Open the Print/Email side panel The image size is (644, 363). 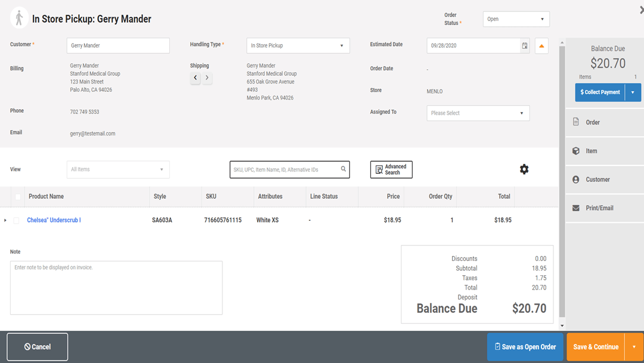pos(605,208)
